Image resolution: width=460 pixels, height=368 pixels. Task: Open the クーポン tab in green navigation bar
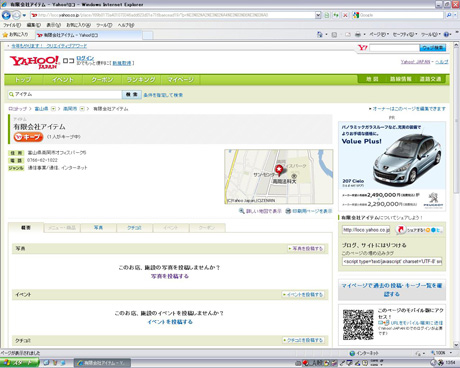pyautogui.click(x=102, y=80)
